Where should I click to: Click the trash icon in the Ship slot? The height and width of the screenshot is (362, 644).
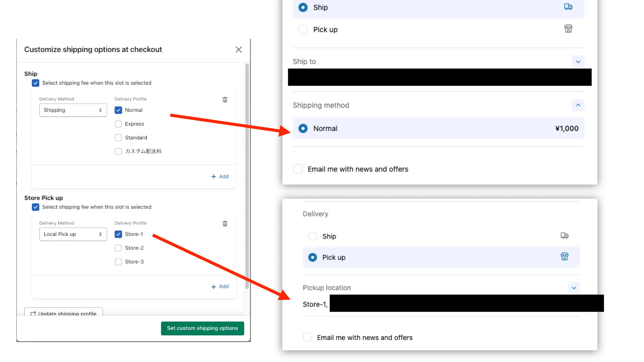pos(225,100)
